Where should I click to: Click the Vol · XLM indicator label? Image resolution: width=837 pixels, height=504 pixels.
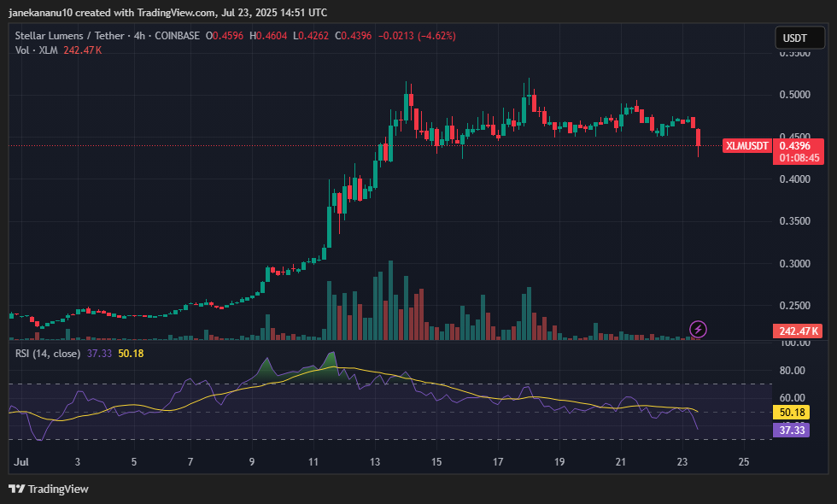(36, 50)
